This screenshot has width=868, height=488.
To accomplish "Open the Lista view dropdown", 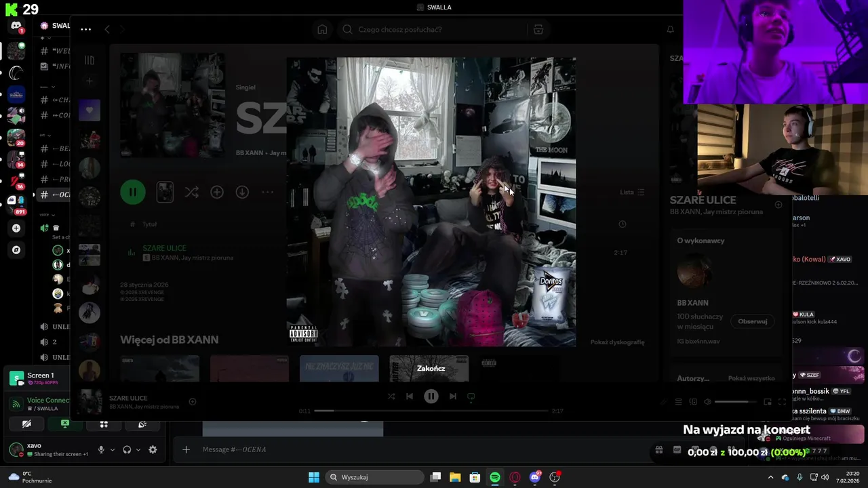I will click(x=632, y=192).
